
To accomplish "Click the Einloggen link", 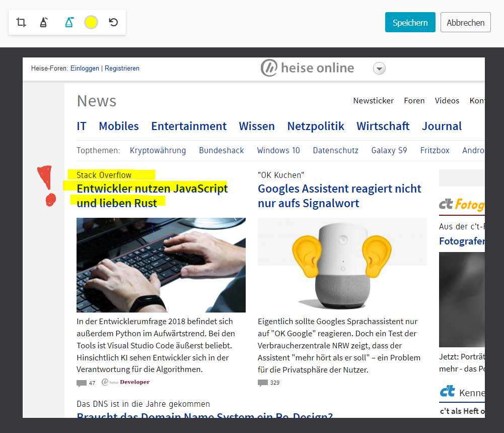I will [85, 68].
